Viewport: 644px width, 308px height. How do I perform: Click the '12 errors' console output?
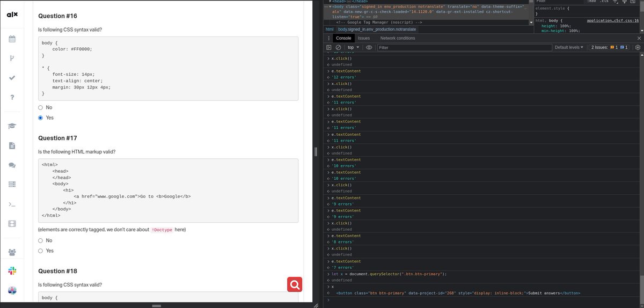[x=343, y=77]
